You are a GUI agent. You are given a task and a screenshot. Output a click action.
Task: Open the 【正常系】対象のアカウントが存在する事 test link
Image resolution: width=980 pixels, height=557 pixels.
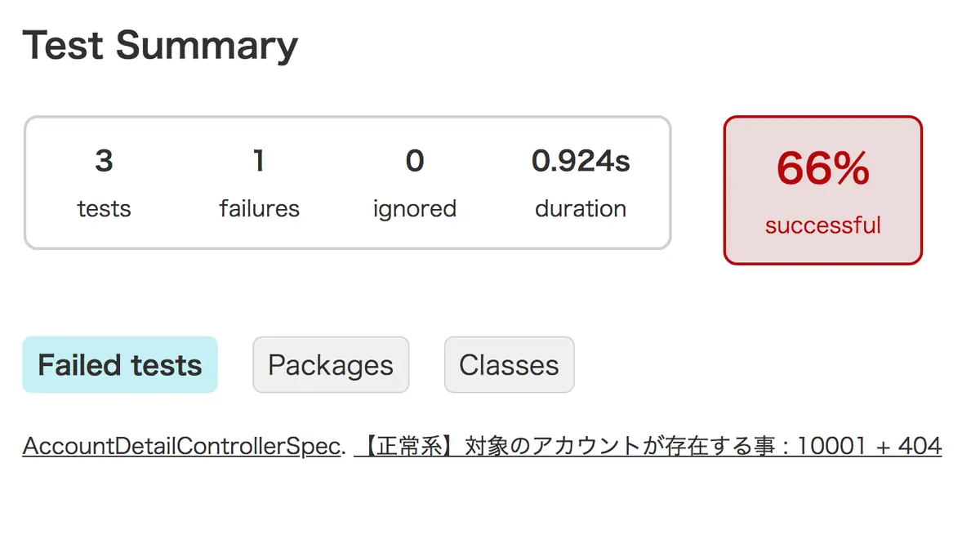648,446
